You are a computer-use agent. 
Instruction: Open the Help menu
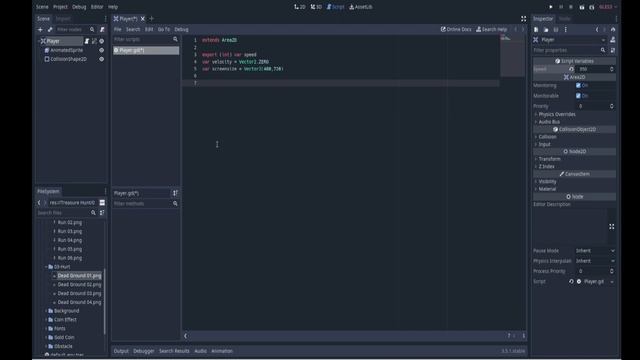[x=113, y=7]
